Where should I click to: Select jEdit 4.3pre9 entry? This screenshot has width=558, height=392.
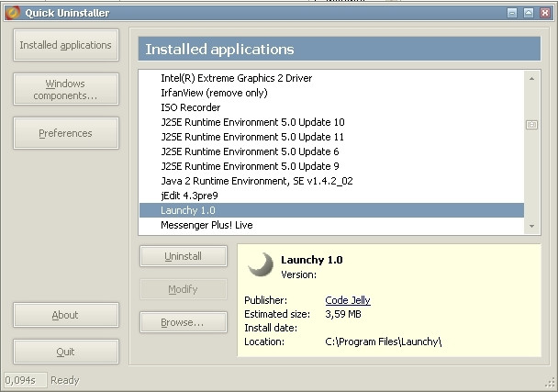click(x=331, y=196)
